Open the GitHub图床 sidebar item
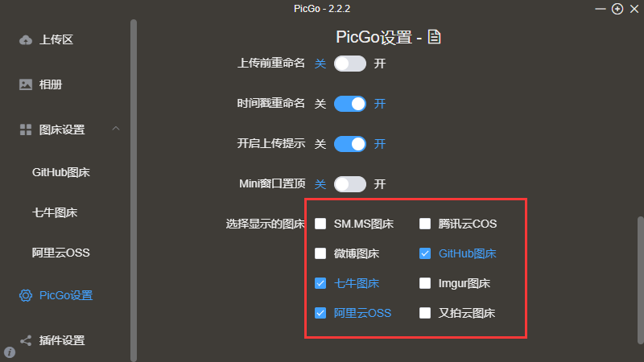Viewport: 644px width, 362px height. click(60, 172)
